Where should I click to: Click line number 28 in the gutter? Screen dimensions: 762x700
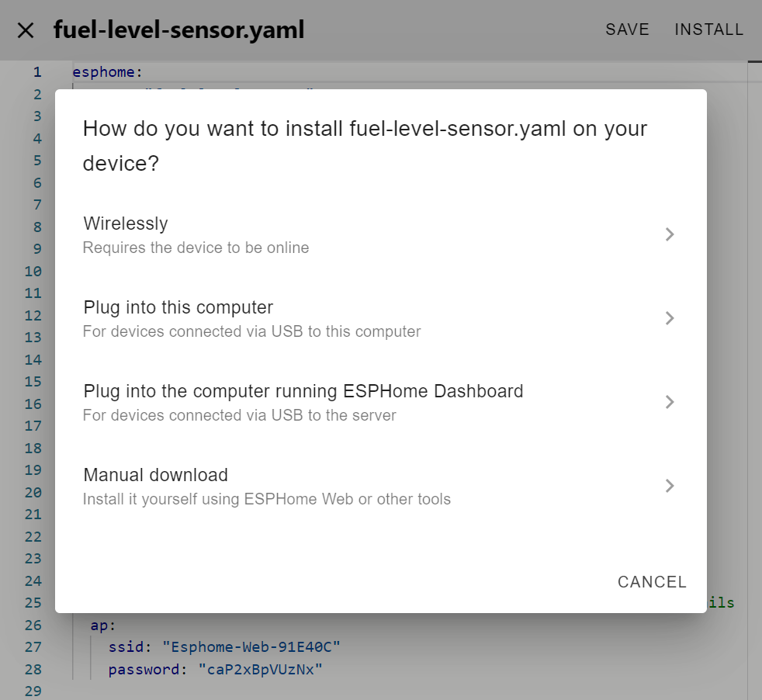coord(33,669)
